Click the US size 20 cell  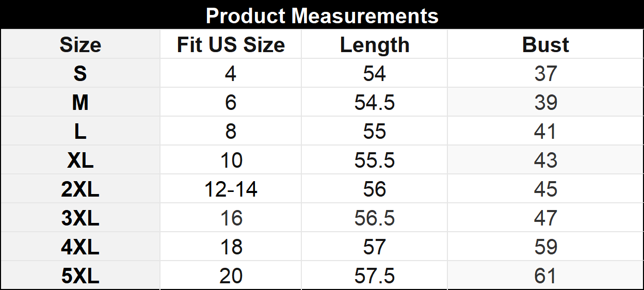tap(231, 276)
